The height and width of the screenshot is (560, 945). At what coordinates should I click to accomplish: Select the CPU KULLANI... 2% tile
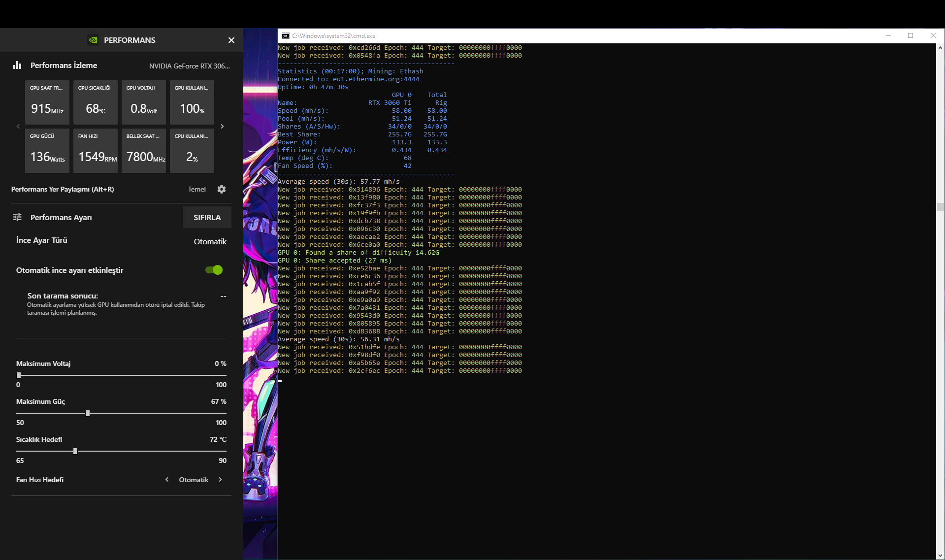click(192, 151)
